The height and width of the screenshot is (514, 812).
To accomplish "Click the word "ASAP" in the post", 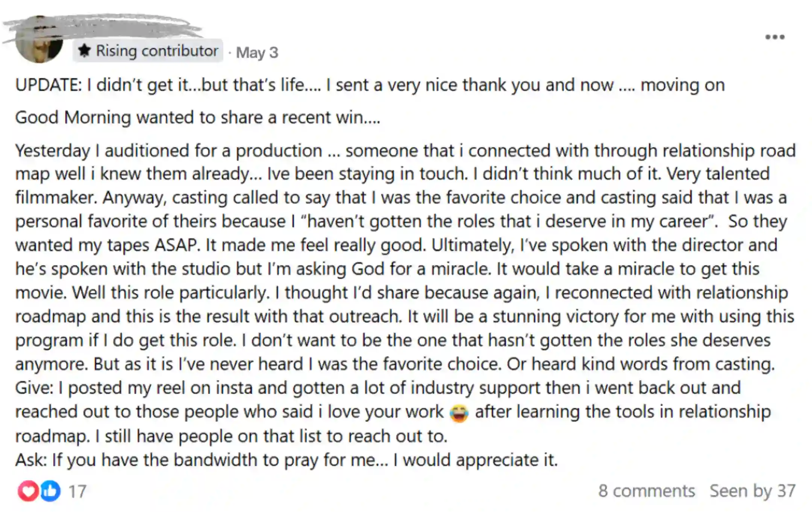I will point(176,245).
